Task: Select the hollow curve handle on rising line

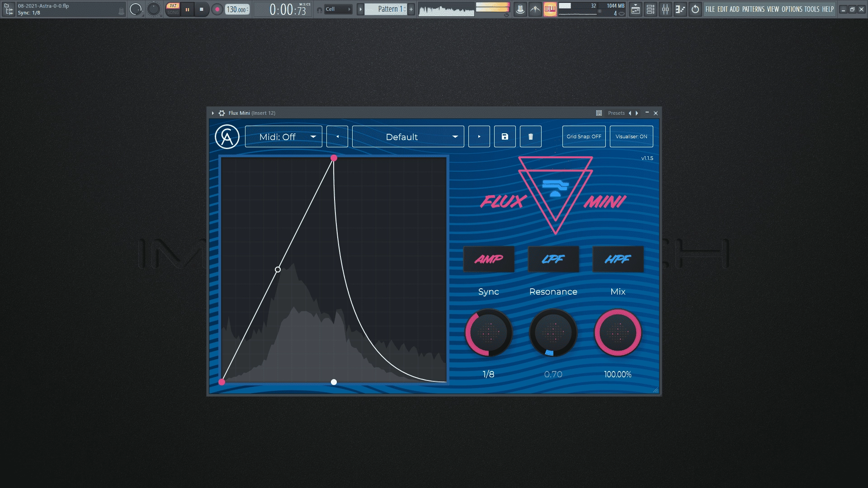Action: coord(278,269)
